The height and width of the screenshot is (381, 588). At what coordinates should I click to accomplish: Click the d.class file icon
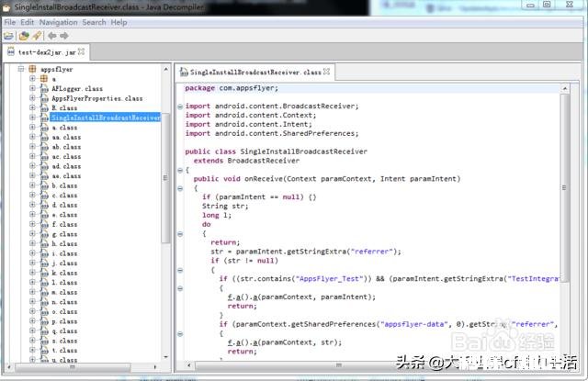pyautogui.click(x=44, y=205)
